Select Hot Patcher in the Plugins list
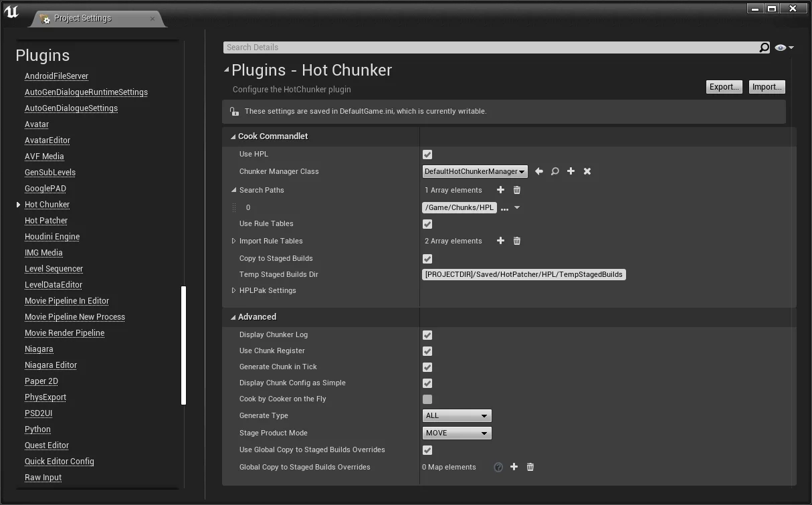The height and width of the screenshot is (505, 812). point(46,221)
